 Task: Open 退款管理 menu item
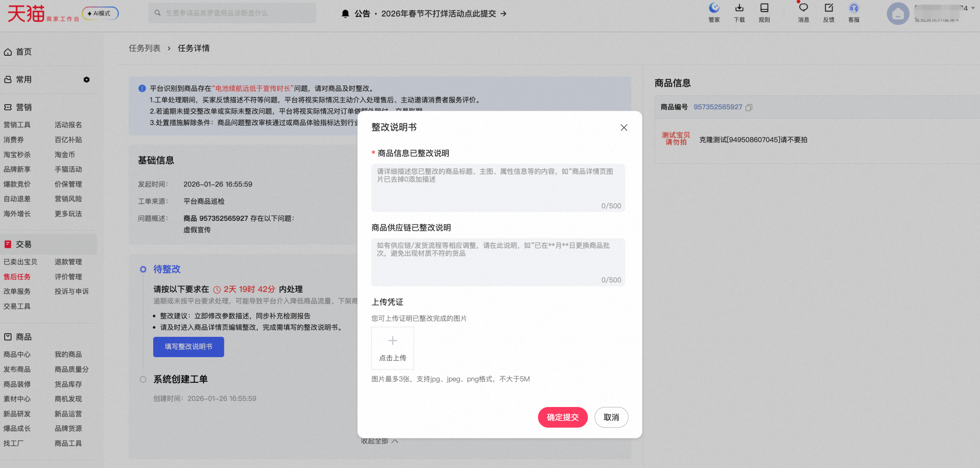pyautogui.click(x=68, y=262)
